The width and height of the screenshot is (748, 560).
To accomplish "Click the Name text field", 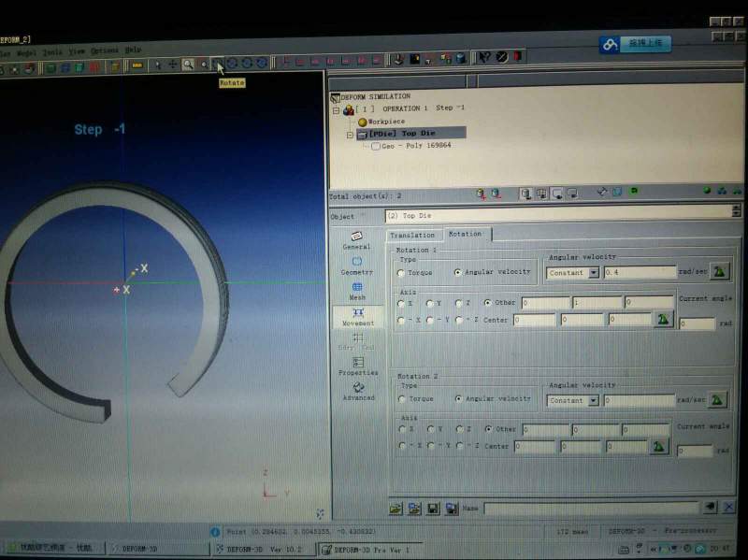I will [591, 508].
